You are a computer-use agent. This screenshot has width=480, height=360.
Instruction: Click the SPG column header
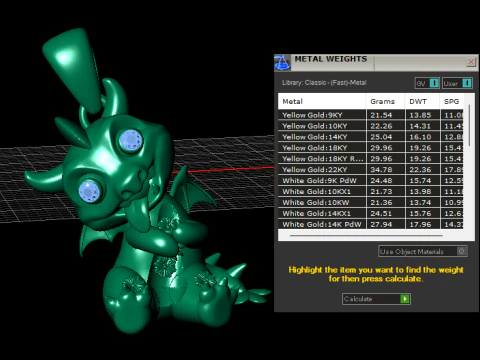pos(452,101)
